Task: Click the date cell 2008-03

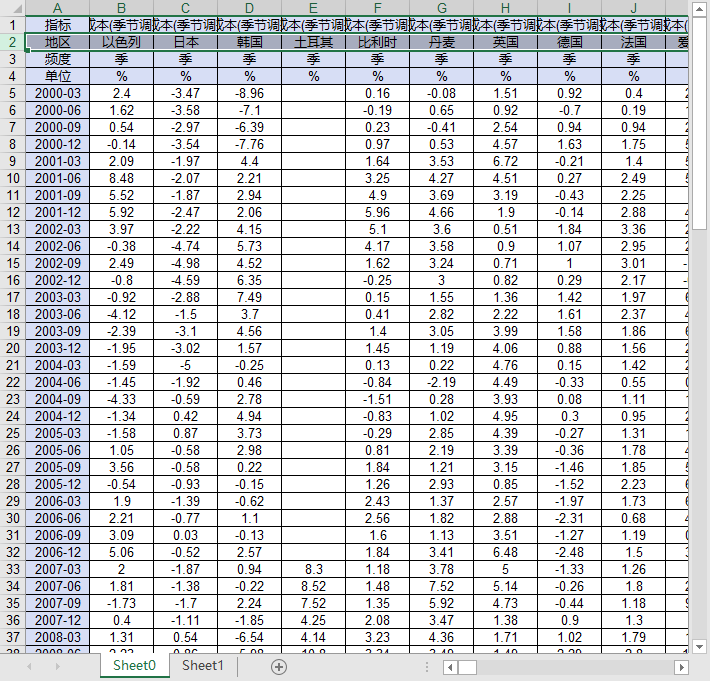Action: pyautogui.click(x=58, y=637)
